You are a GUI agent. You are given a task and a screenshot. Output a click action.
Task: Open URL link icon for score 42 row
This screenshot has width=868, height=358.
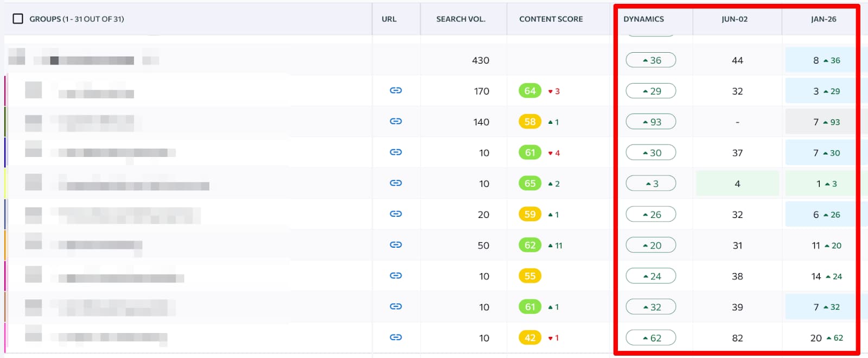tap(395, 337)
